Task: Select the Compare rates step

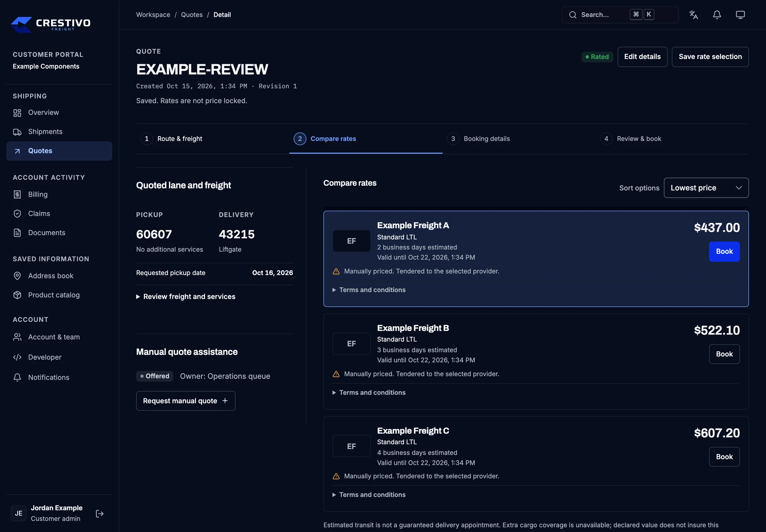Action: coord(366,139)
